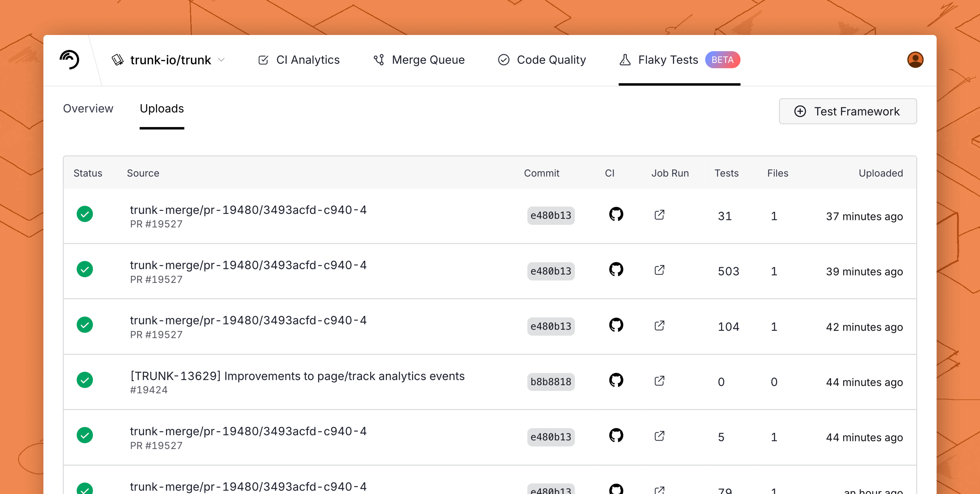Open the job run link for the 37 minutes ago upload
Screen dimensions: 980x494
coord(659,215)
